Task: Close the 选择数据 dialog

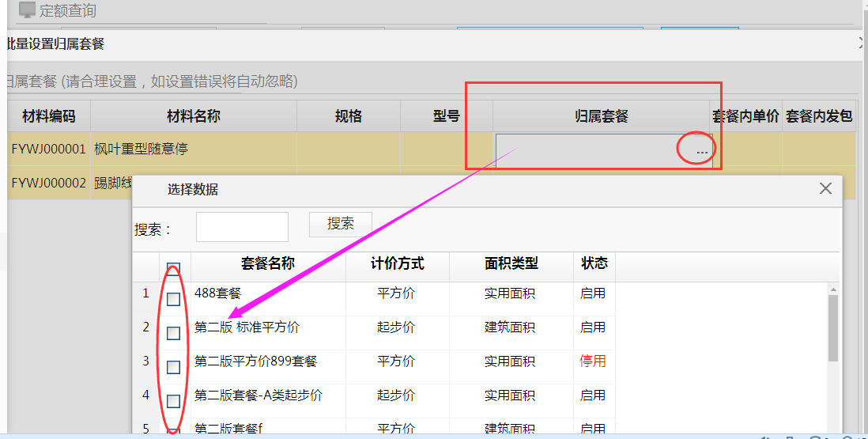Action: [x=825, y=188]
